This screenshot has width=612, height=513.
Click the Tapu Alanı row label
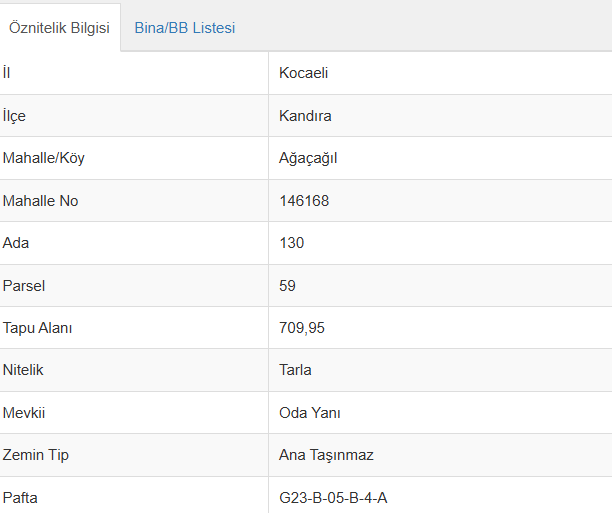point(38,328)
